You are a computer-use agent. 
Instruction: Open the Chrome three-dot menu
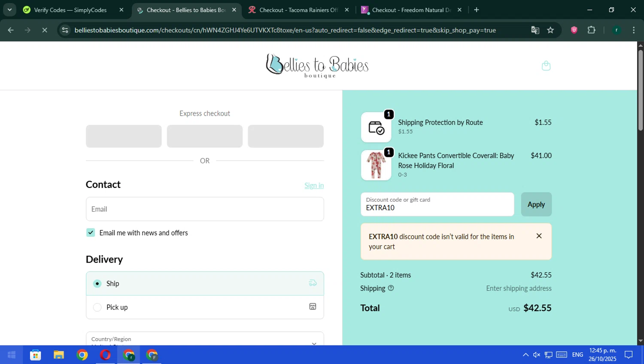634,30
